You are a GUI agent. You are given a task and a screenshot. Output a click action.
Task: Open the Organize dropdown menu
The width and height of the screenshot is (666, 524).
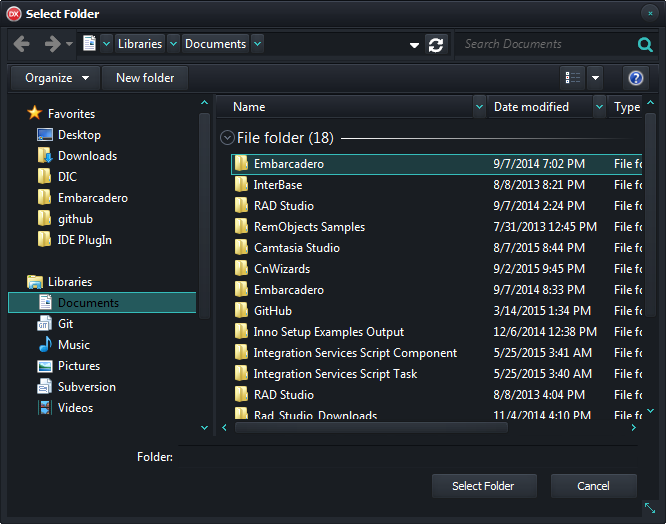pos(56,78)
